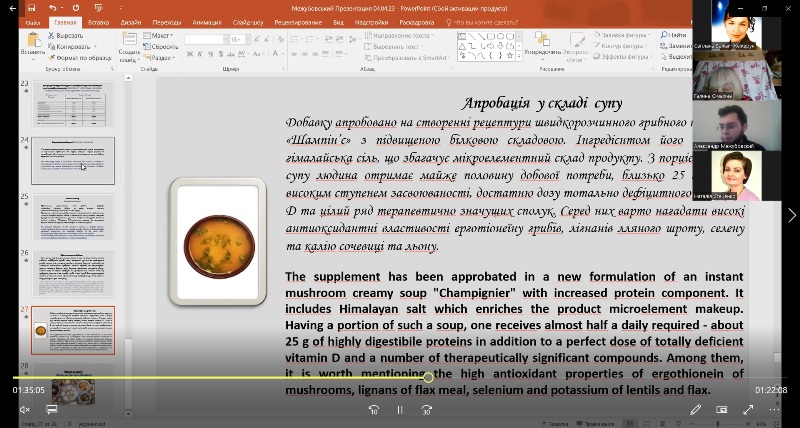Unmute the video volume icon
This screenshot has width=800, height=428.
tap(25, 409)
